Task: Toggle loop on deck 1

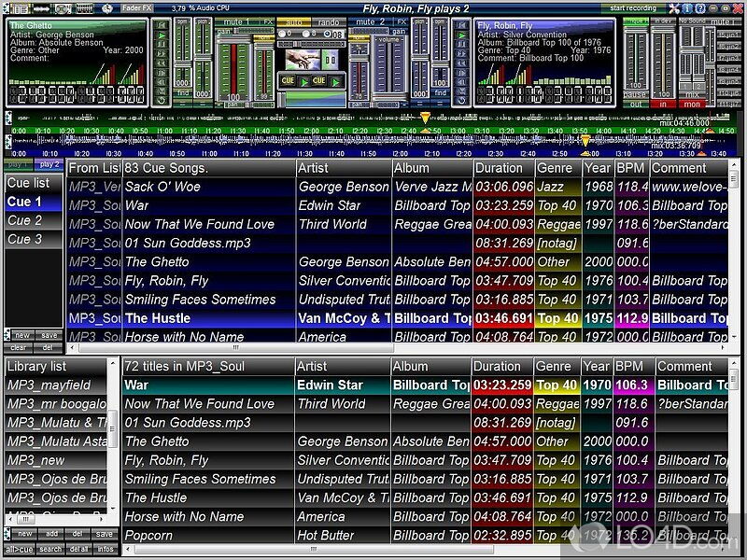Action: 162,101
